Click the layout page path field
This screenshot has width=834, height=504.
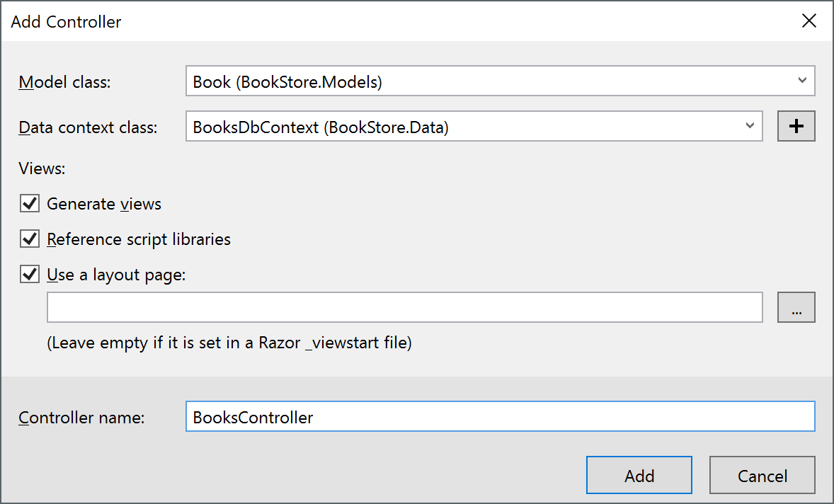tap(404, 307)
